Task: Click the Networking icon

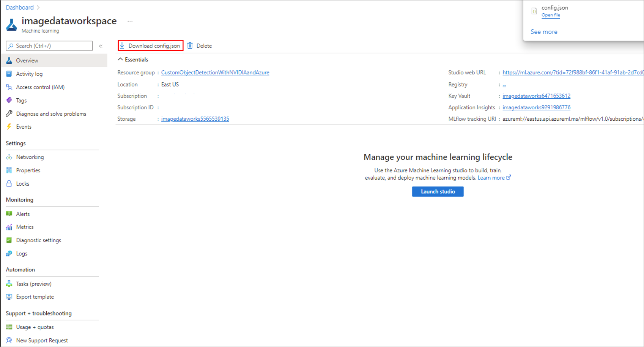Action: point(9,157)
